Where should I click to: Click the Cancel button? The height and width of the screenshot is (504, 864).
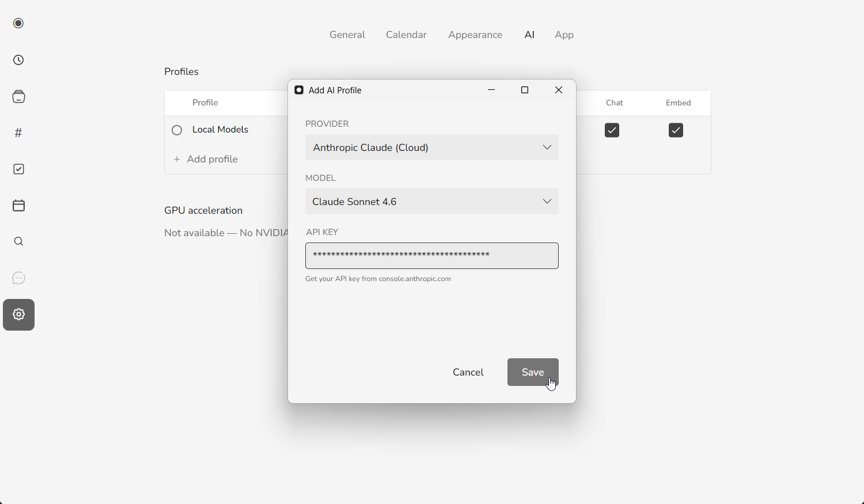click(x=468, y=373)
